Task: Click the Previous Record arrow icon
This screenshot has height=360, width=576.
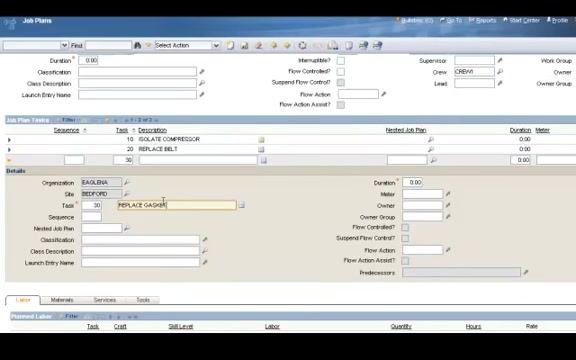Action: [273, 45]
